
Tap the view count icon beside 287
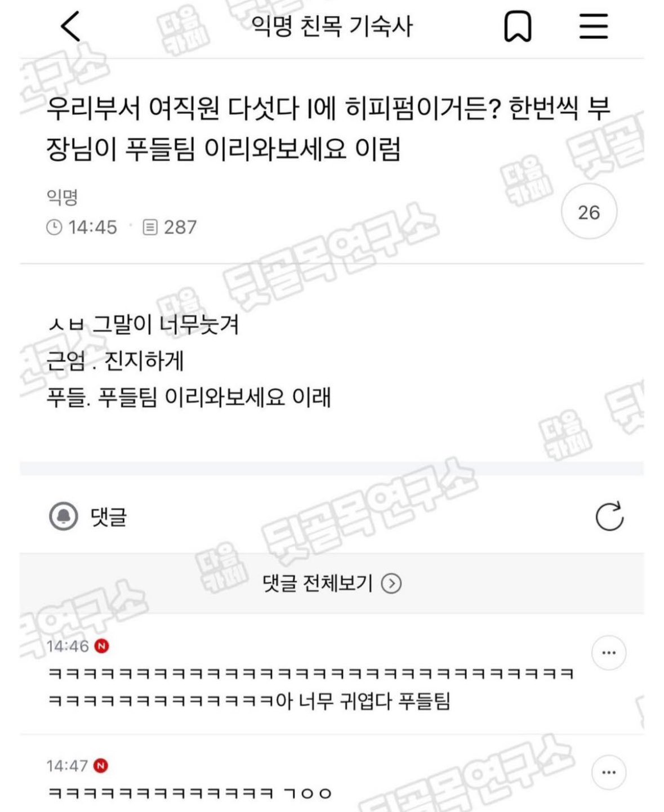point(150,227)
